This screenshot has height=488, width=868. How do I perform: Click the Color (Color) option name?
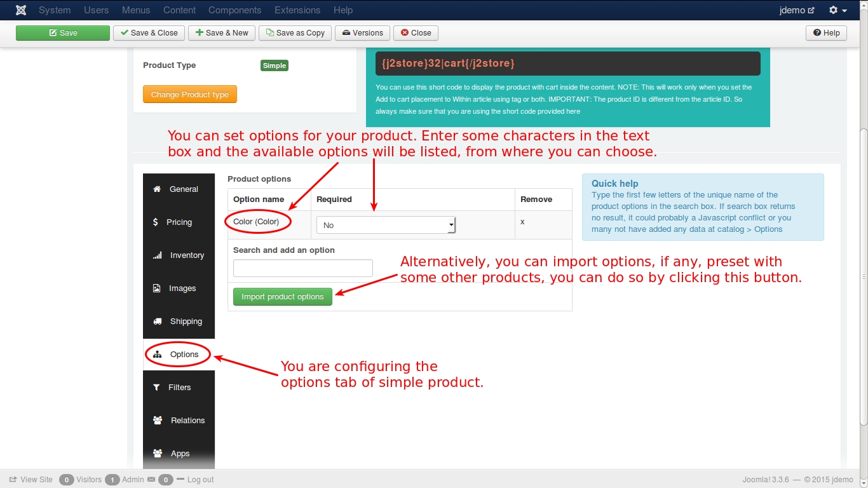pyautogui.click(x=256, y=222)
